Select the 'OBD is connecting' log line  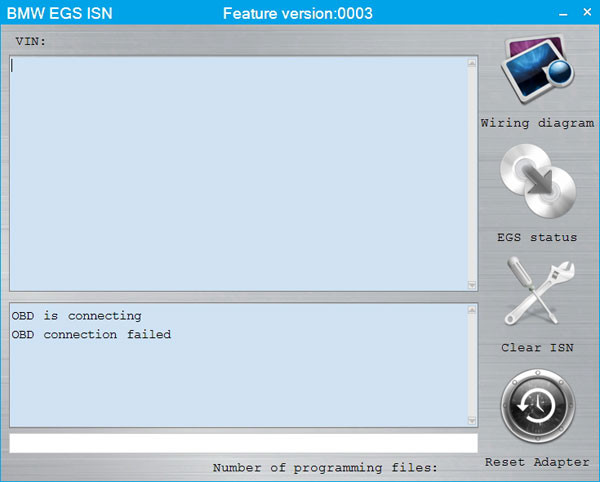[x=77, y=316]
